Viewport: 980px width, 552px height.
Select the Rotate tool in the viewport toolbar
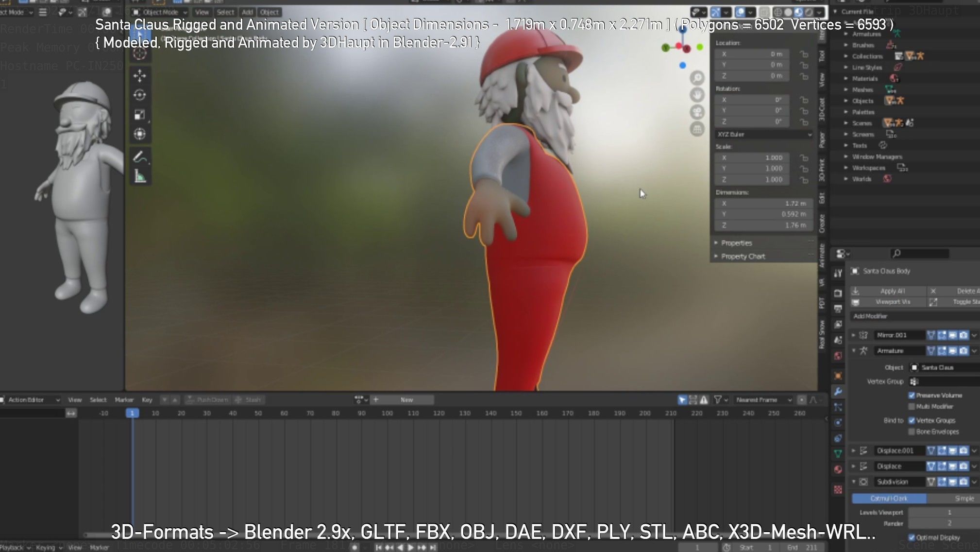click(x=140, y=95)
